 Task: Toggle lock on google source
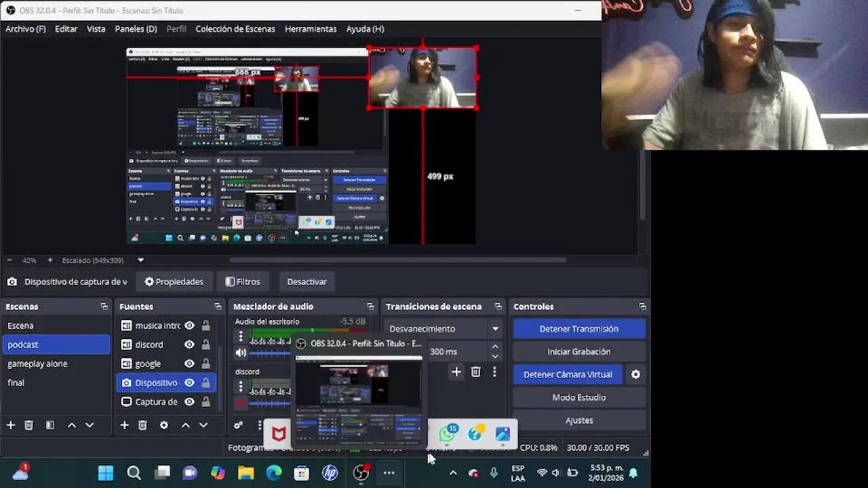[205, 363]
